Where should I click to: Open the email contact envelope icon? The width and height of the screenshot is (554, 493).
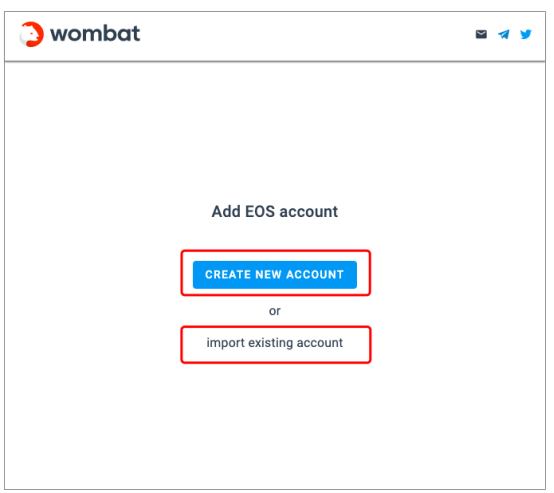(481, 34)
